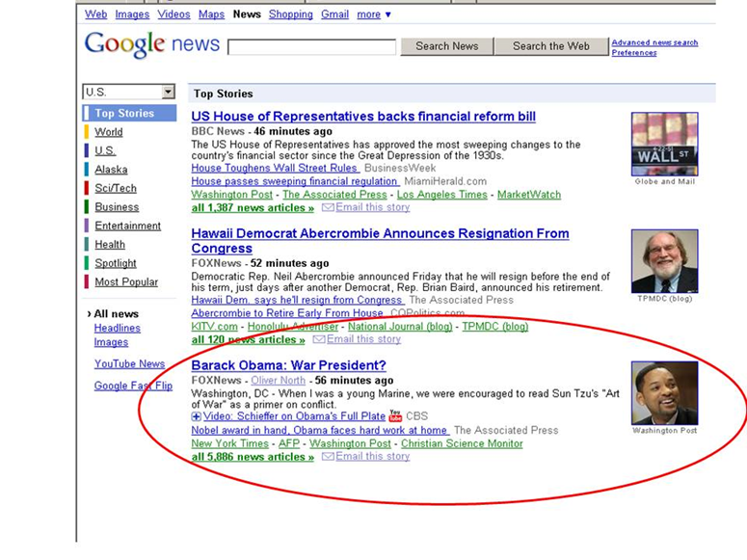
Task: Select the U.S. section link in sidebar
Action: (105, 150)
